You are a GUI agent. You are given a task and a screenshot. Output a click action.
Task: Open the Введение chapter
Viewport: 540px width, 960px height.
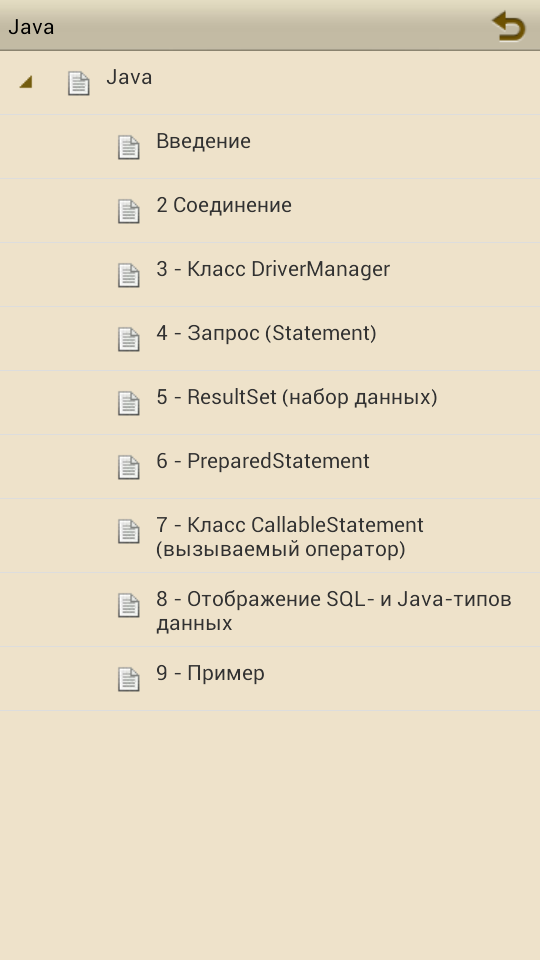pos(270,147)
